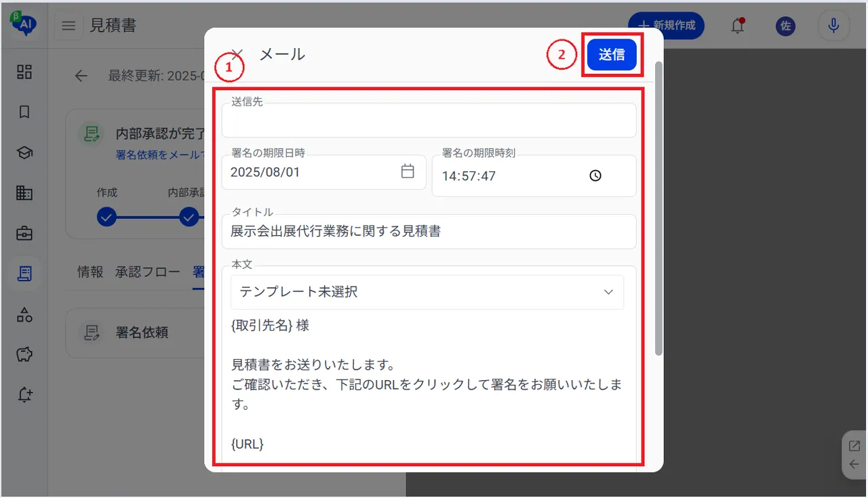Screen dimensions: 868x498
Task: Click the dialog's vertical scrollbar
Action: tap(658, 209)
